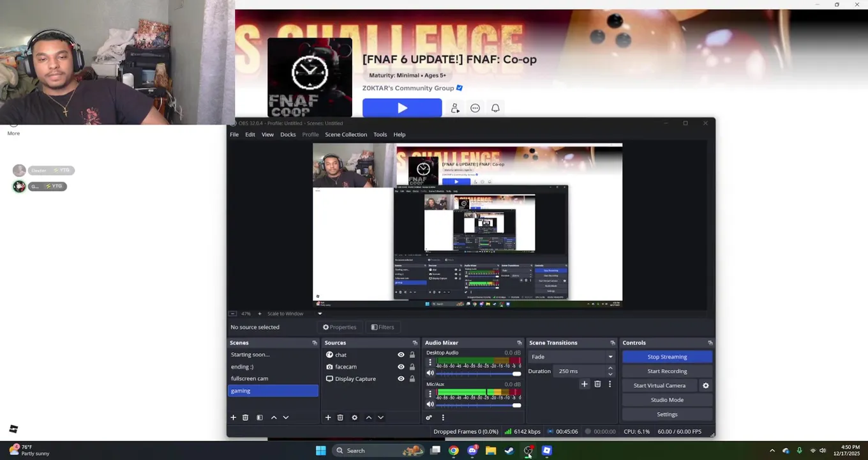Toggle visibility of chat source
This screenshot has width=868, height=460.
coord(401,355)
